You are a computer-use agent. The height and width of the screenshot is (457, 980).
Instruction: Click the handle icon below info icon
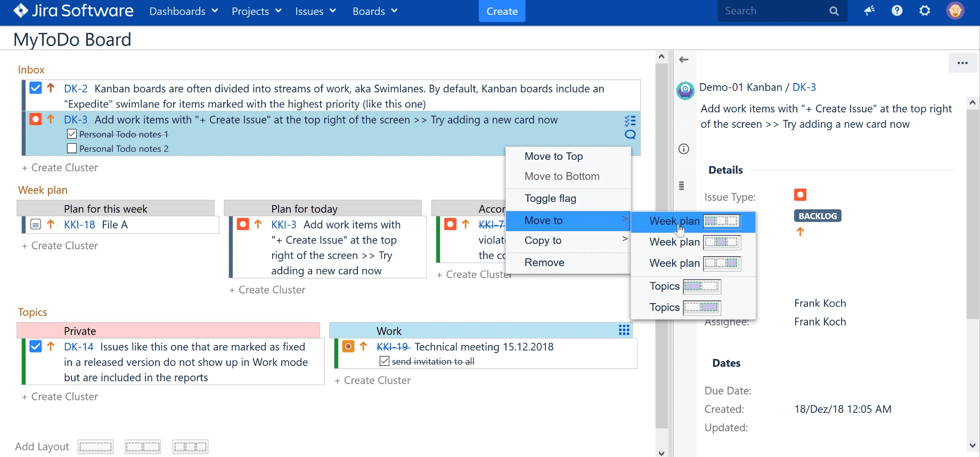[x=682, y=186]
